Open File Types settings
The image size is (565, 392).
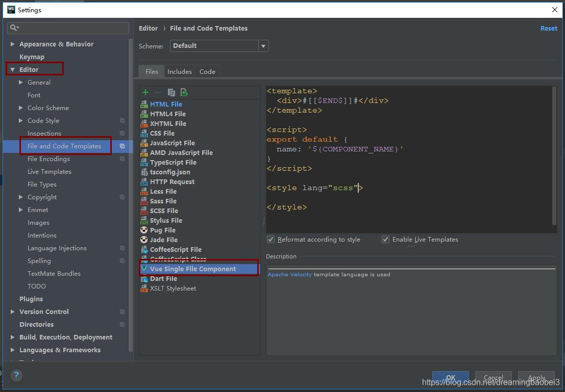pyautogui.click(x=42, y=185)
